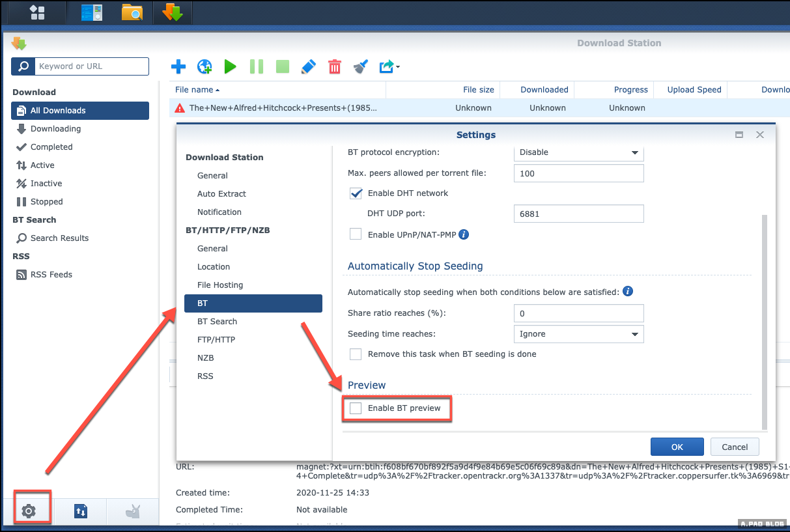Enable the BT preview checkbox

pyautogui.click(x=356, y=408)
